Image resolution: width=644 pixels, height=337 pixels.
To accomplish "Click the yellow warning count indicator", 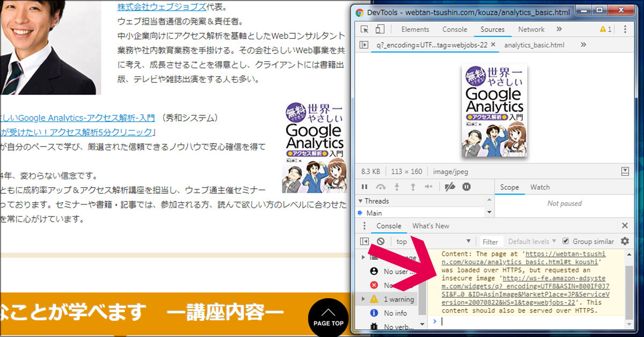I will click(606, 30).
